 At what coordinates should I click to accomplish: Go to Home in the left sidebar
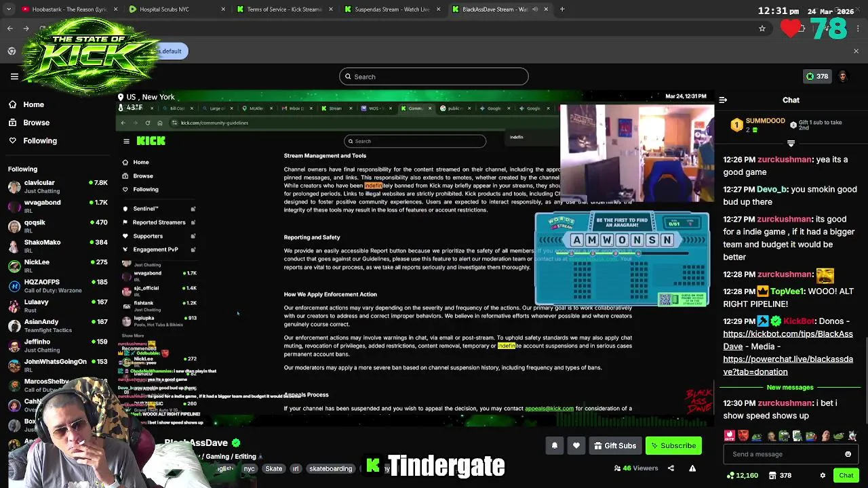pyautogui.click(x=26, y=104)
